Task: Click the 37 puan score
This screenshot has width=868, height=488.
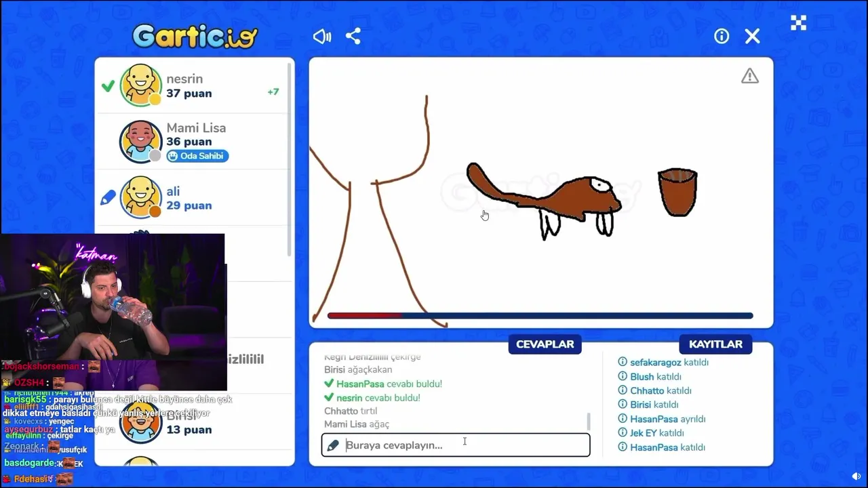Action: [x=189, y=94]
